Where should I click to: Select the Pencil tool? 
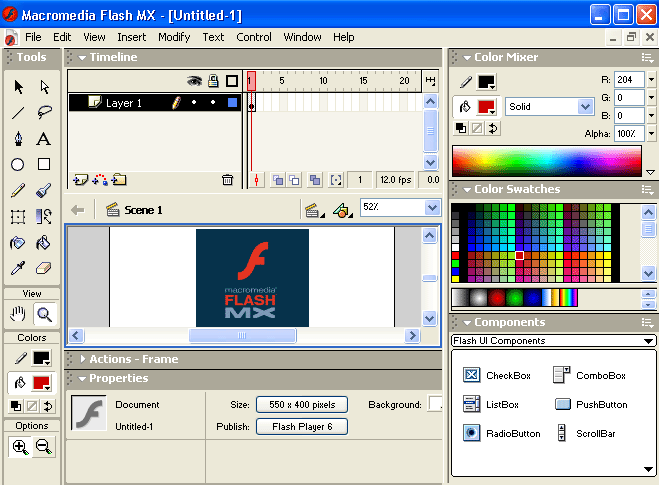pos(18,190)
